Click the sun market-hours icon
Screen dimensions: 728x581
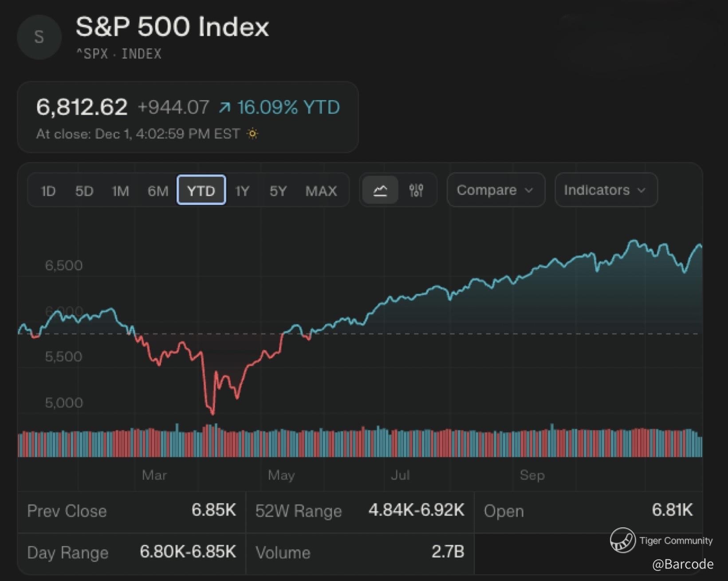coord(252,134)
